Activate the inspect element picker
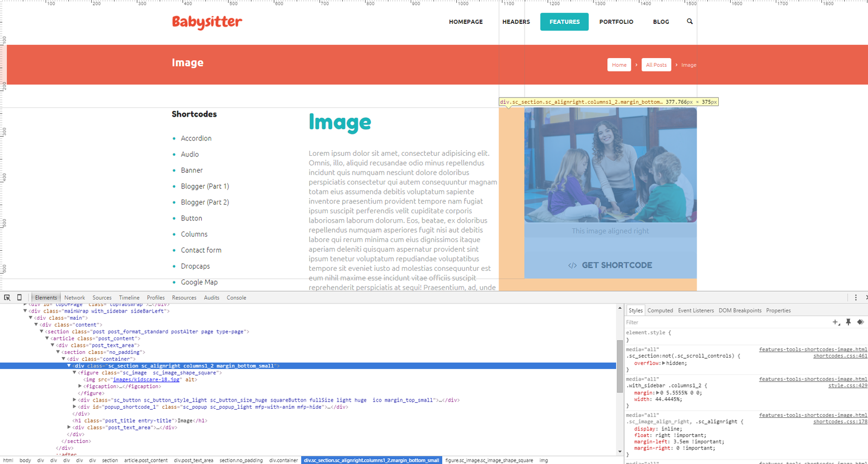This screenshot has height=464, width=868. point(7,297)
